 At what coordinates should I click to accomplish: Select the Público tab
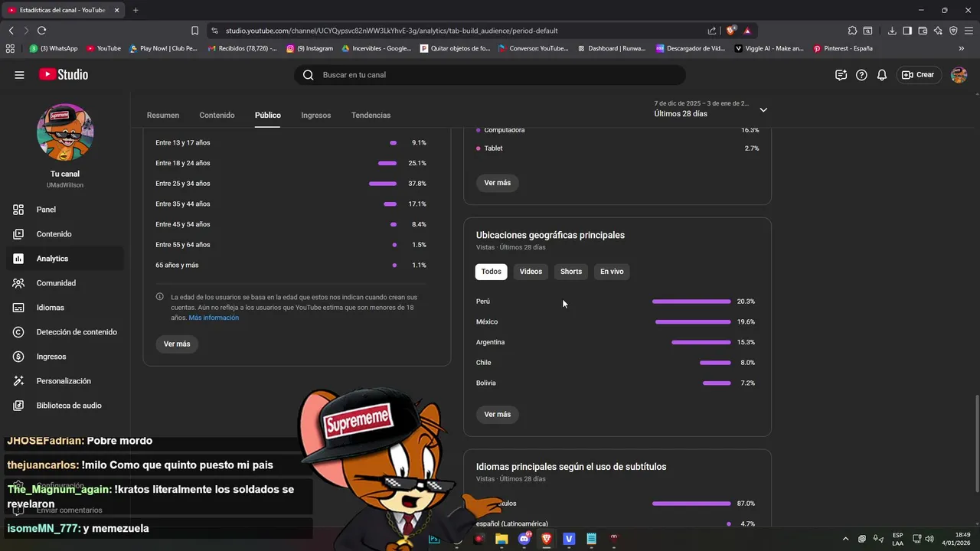[x=268, y=115]
